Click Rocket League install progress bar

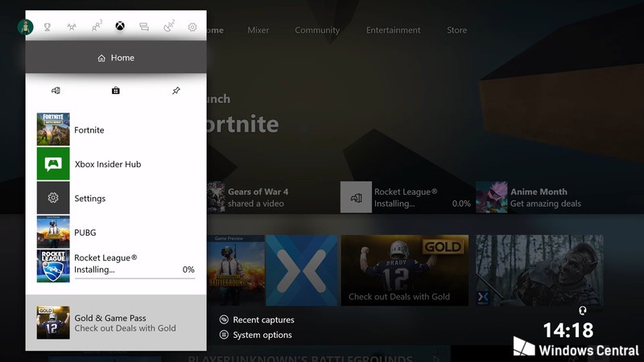point(134,278)
